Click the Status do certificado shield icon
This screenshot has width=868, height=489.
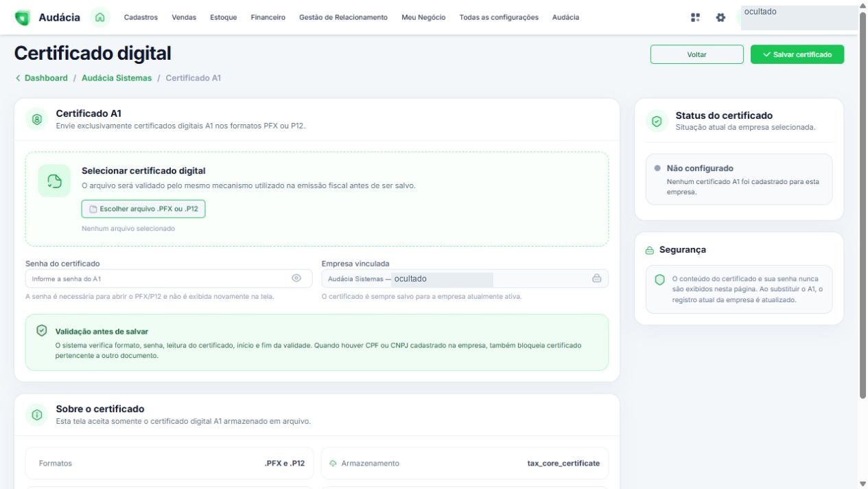pyautogui.click(x=657, y=121)
